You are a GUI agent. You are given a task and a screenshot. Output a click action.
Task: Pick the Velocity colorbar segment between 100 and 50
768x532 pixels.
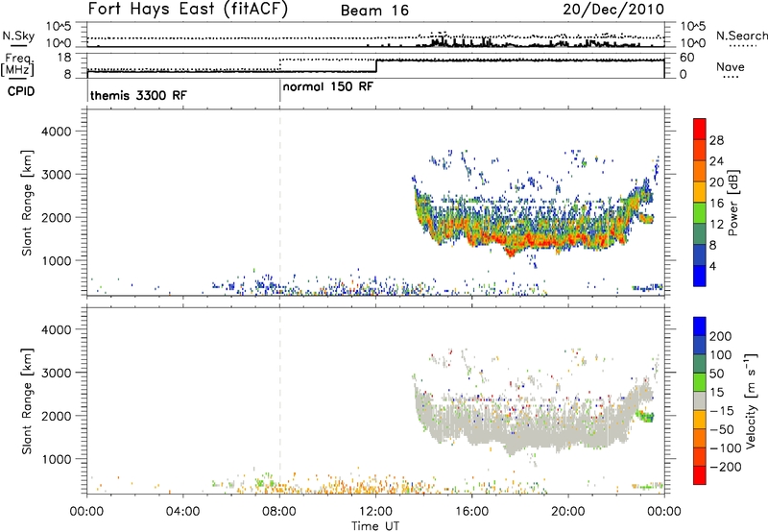click(700, 364)
